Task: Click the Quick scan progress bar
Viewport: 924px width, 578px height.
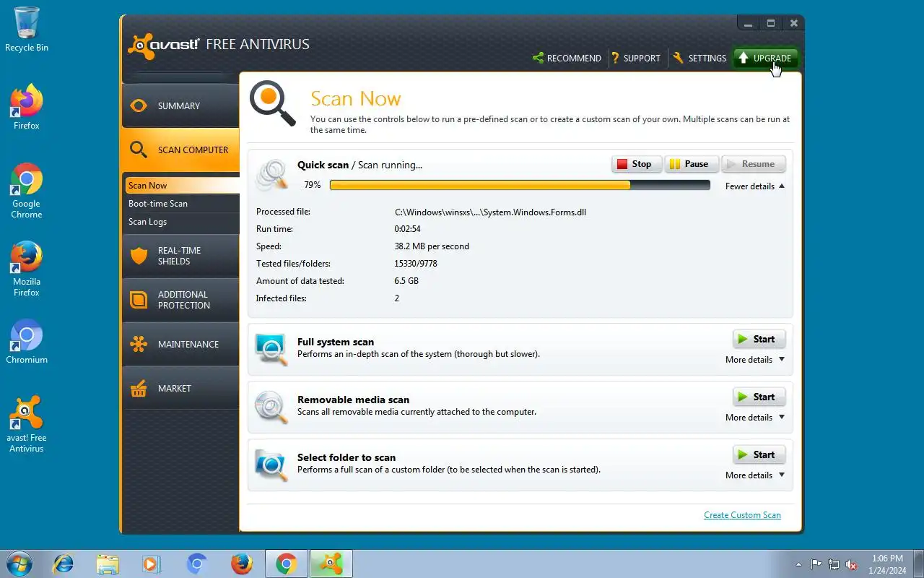Action: pos(520,186)
